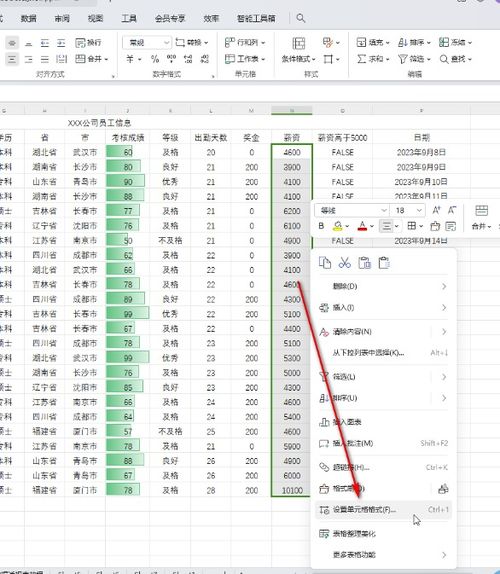
Task: Select 表格整理美化 in the context menu
Action: point(383,534)
